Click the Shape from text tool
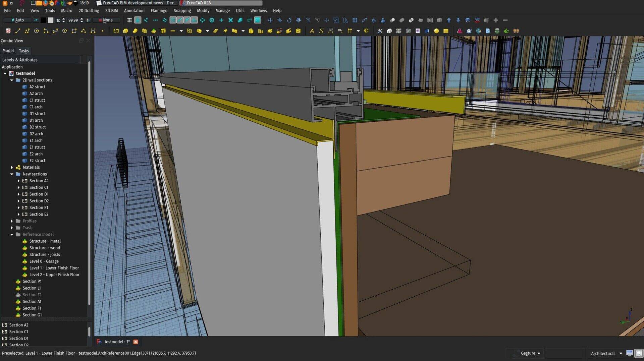 321,31
